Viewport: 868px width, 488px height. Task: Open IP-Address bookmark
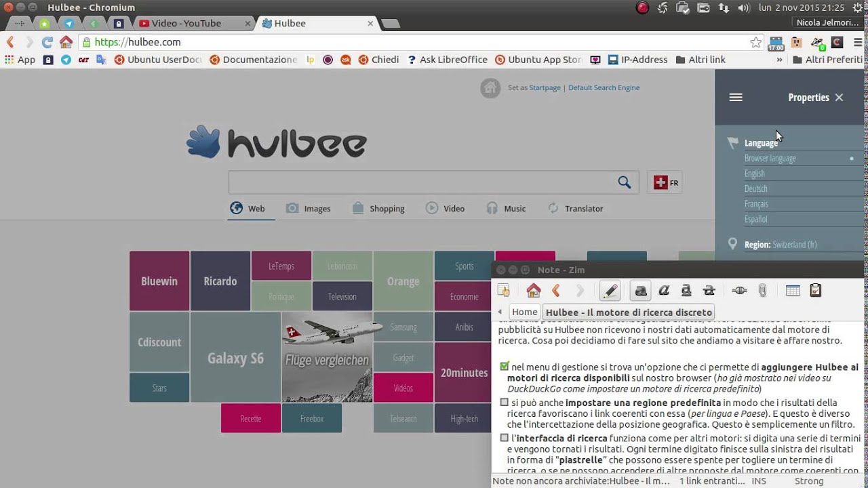(637, 60)
